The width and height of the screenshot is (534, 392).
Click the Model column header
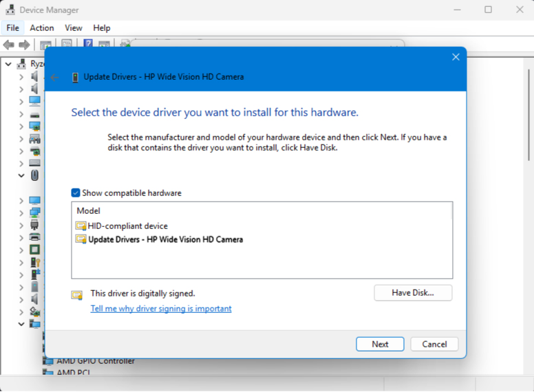tap(89, 211)
